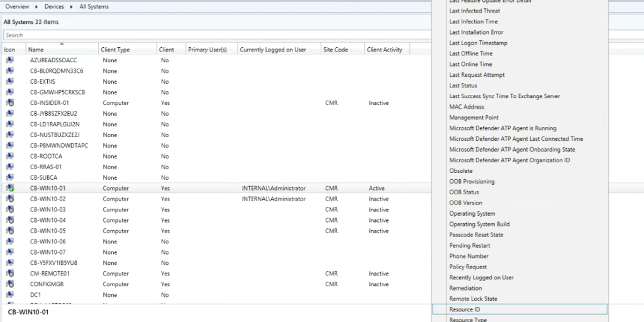Select Operating System from the column list

(x=472, y=214)
